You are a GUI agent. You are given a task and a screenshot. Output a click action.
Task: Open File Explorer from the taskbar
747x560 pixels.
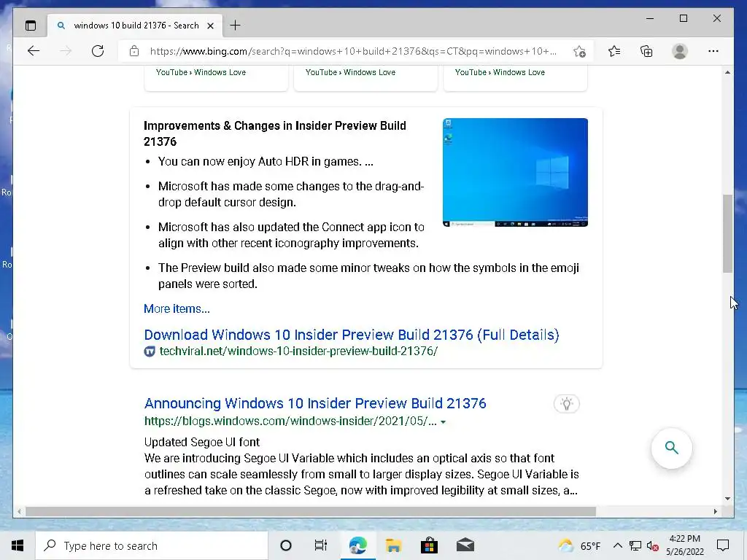(x=393, y=545)
